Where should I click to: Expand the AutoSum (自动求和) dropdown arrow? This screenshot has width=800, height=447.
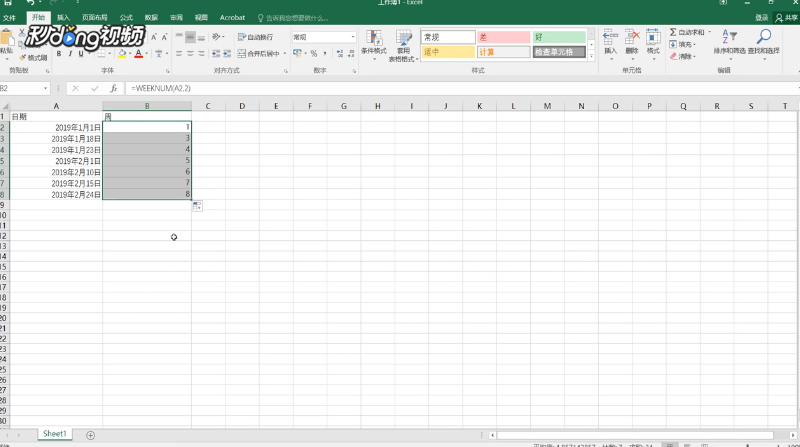tap(709, 32)
